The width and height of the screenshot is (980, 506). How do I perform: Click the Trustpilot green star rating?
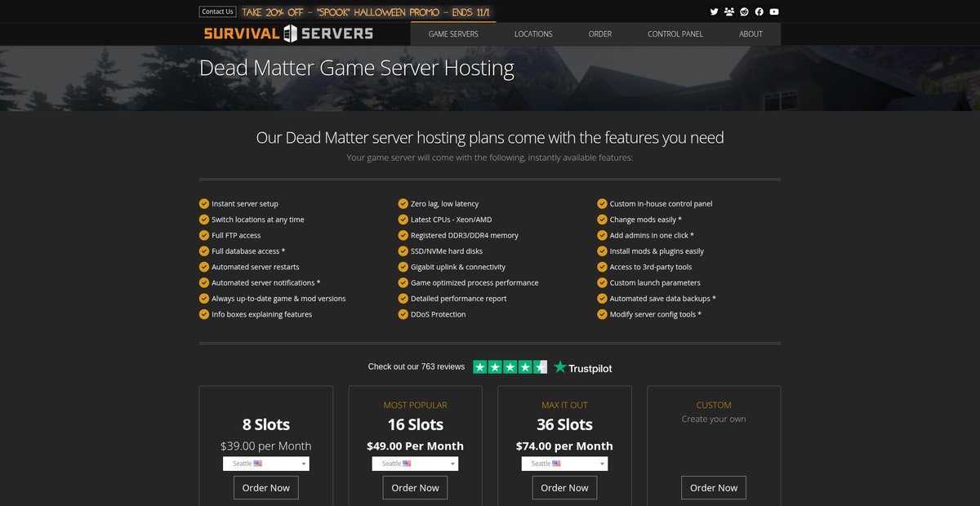(x=510, y=367)
